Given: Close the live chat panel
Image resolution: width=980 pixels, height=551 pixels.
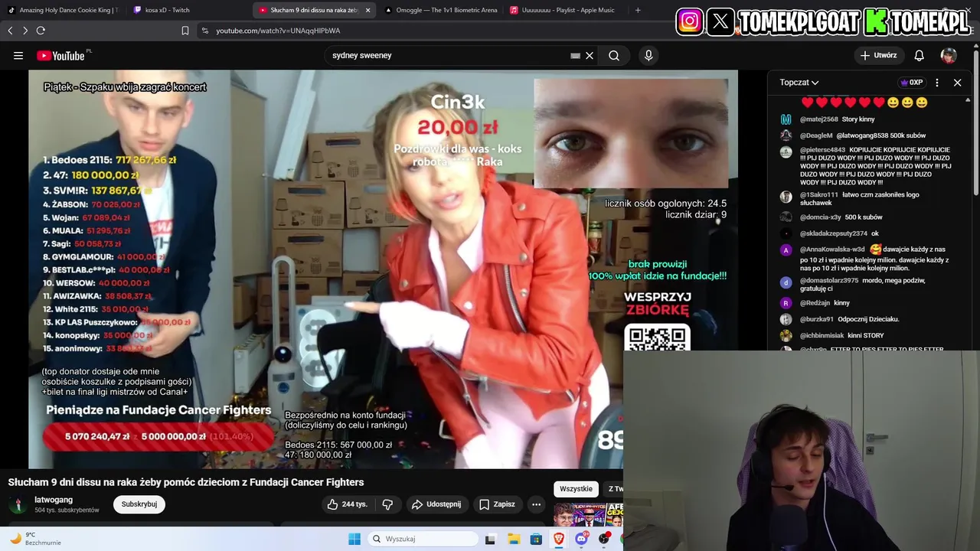Looking at the screenshot, I should click(x=957, y=83).
